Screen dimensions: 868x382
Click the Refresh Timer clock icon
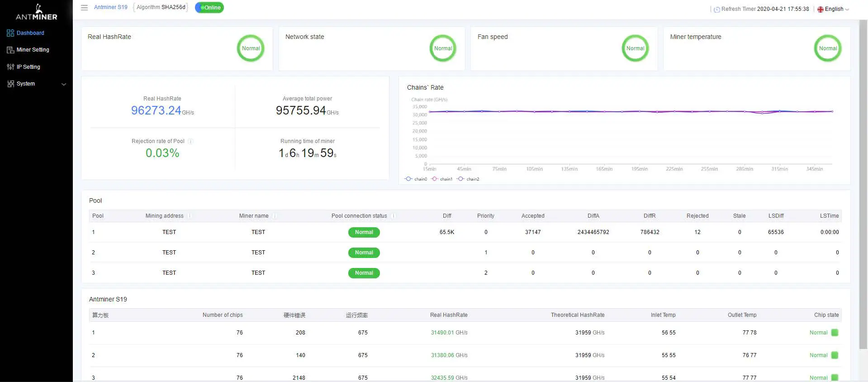tap(717, 10)
